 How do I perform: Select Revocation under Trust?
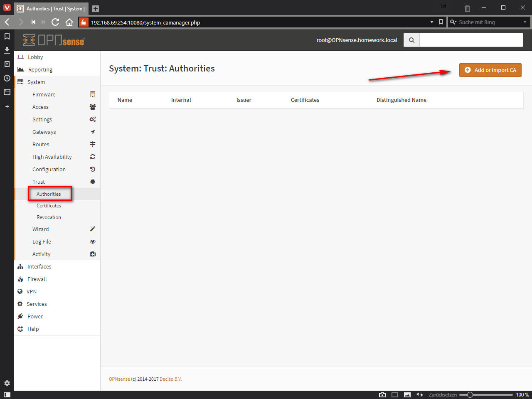(x=49, y=217)
